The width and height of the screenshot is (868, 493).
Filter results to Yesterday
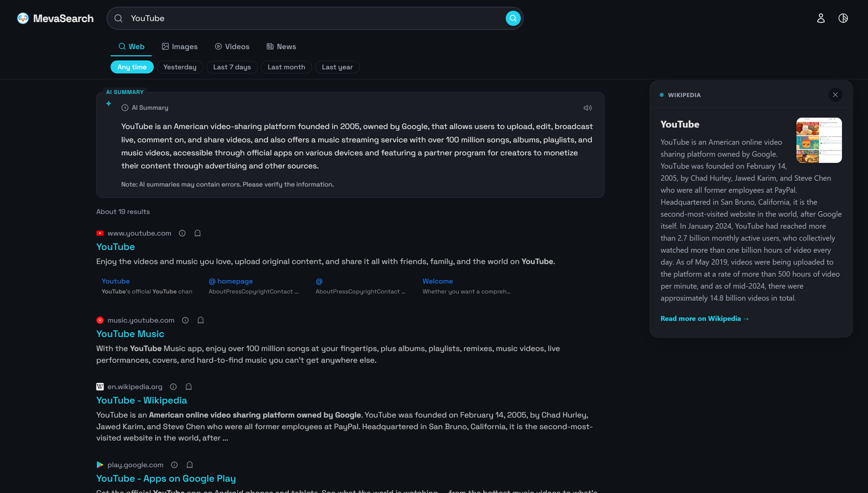(180, 67)
